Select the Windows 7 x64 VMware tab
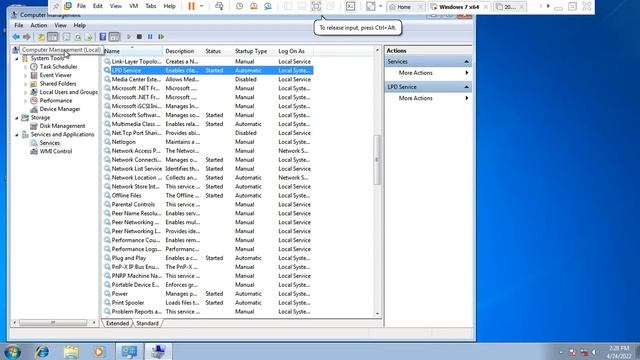The height and width of the screenshot is (360, 640). 459,7
